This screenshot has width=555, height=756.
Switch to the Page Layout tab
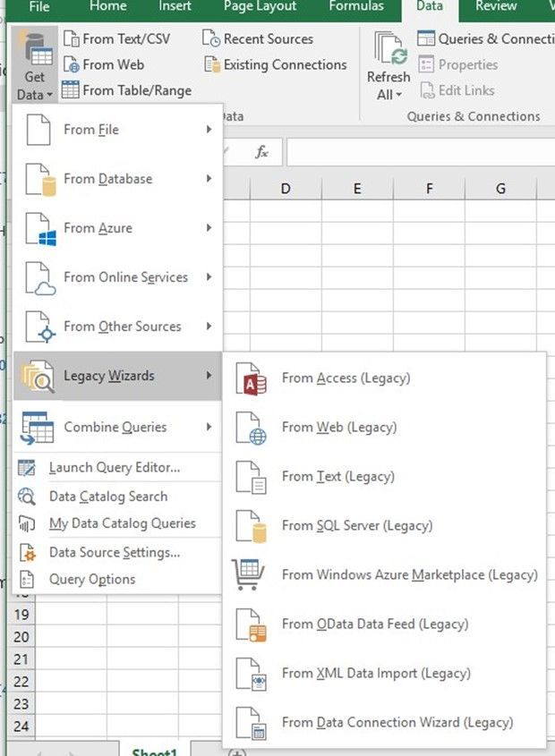click(260, 6)
